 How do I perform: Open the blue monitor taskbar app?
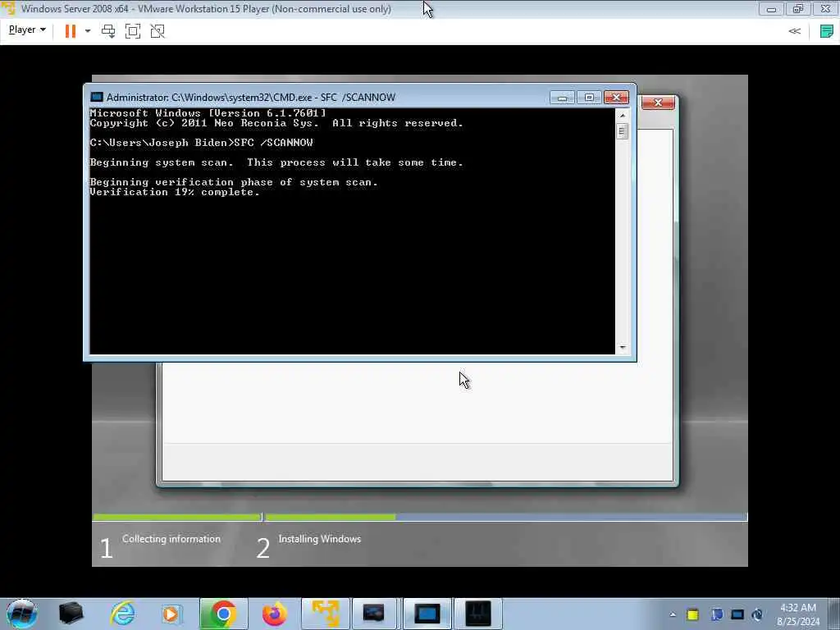[427, 614]
